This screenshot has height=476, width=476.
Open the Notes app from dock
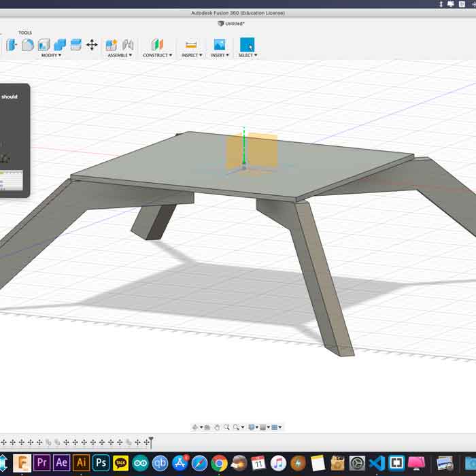318,463
